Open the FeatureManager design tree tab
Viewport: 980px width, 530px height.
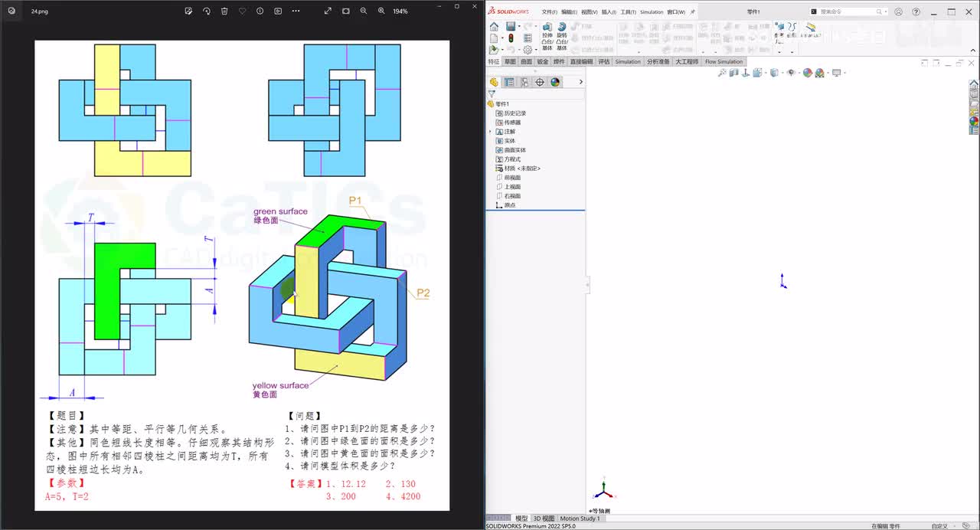point(494,82)
